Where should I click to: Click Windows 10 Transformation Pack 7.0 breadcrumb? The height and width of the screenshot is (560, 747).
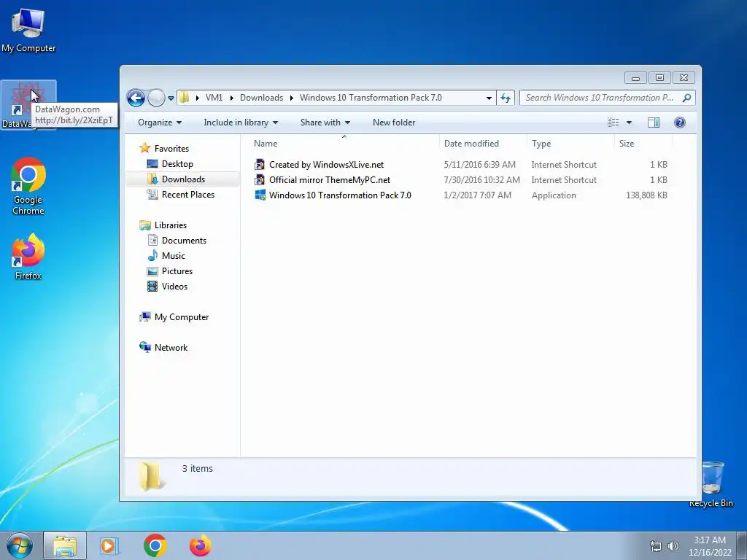(371, 98)
